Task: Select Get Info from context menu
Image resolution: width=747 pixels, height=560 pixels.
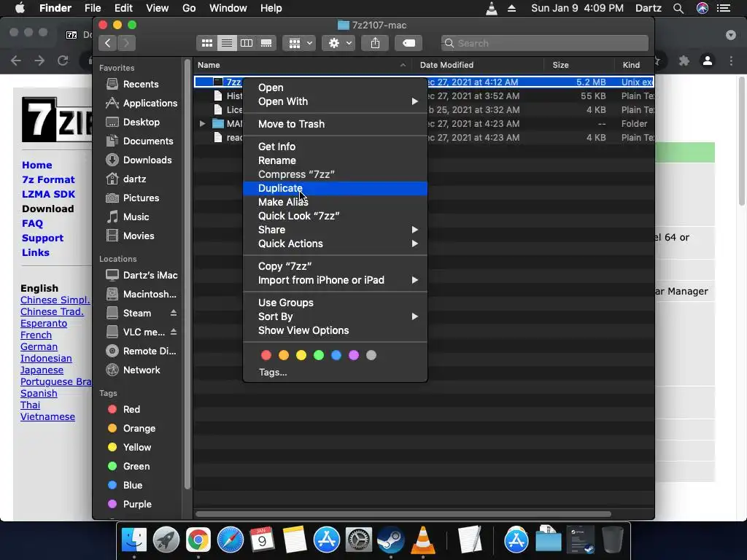Action: [x=335, y=147]
